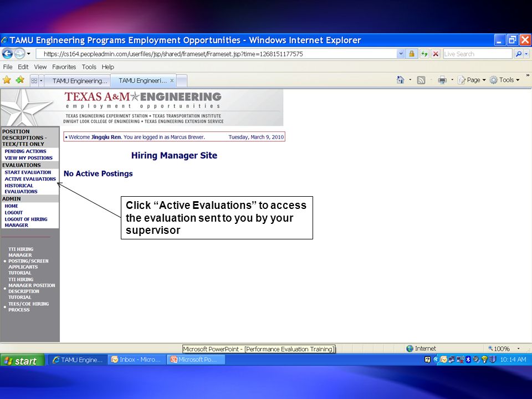
Task: Expand the address bar history dropdown
Action: (x=401, y=54)
